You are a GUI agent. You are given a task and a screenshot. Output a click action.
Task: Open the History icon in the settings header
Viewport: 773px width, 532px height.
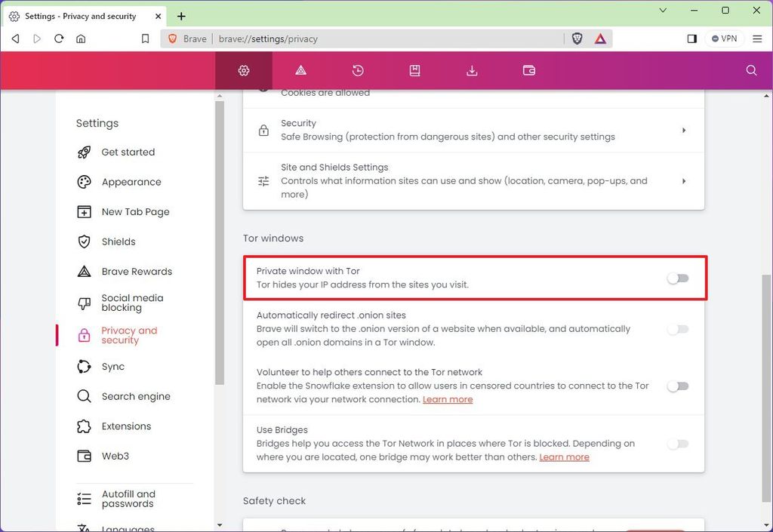357,70
